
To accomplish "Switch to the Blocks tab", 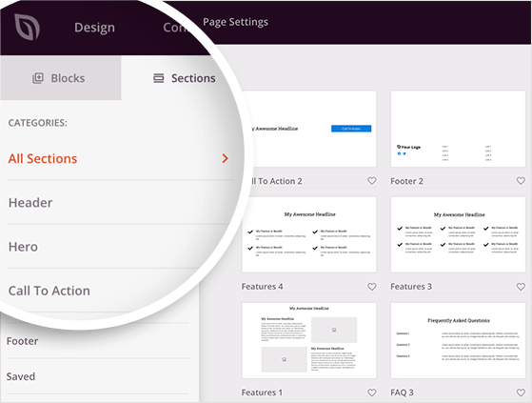I will tap(61, 78).
